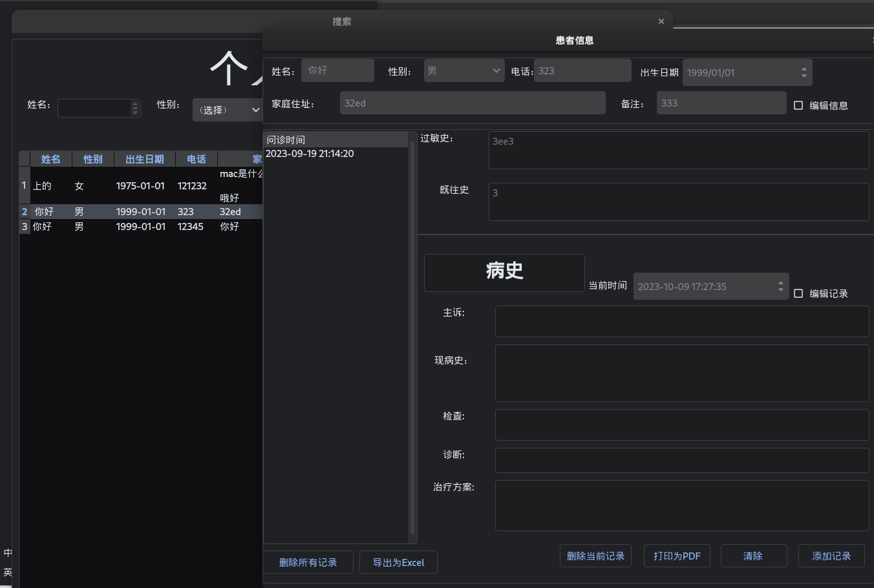Click phone cell 121232
874x588 pixels.
click(x=197, y=186)
